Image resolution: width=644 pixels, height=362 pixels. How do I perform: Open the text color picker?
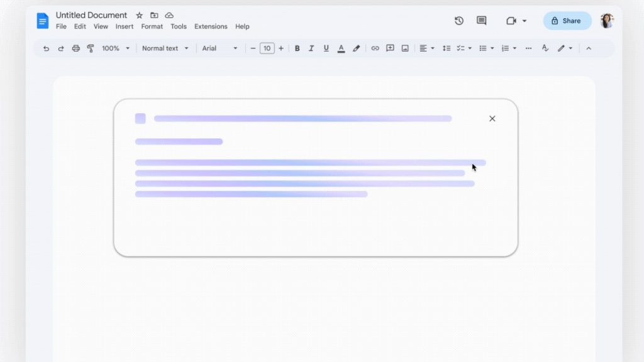point(341,48)
